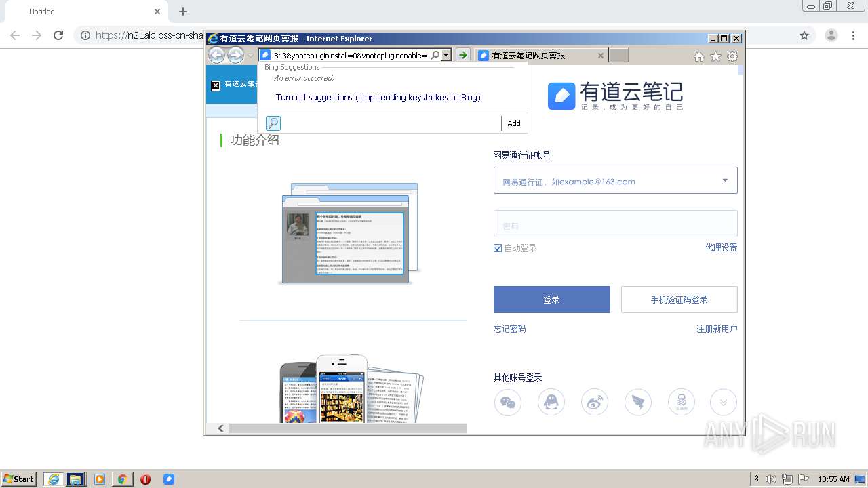
Task: Click the taskbar clock 10:55 AM
Action: (x=833, y=479)
